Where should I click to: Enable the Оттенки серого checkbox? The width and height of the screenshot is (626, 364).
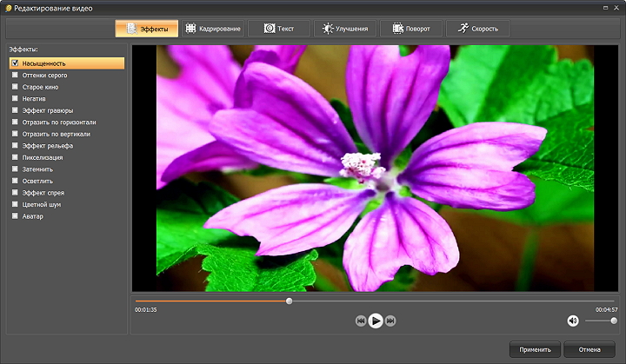click(15, 75)
